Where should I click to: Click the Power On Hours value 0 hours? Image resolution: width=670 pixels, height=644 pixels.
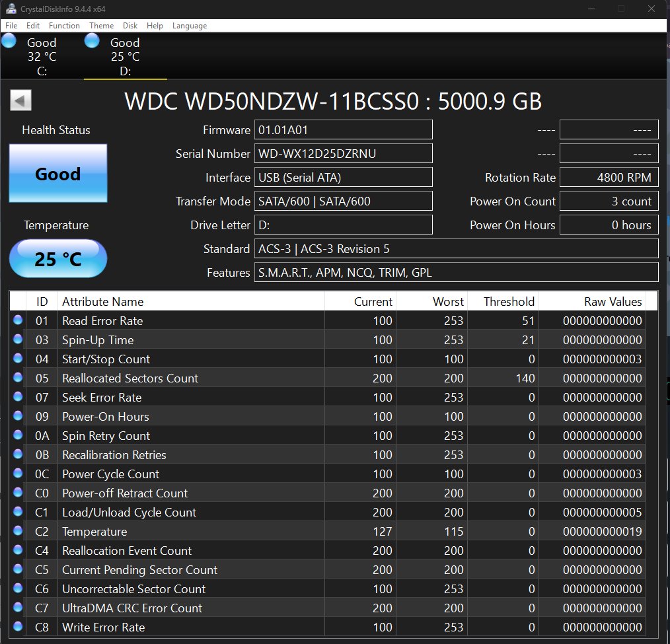click(x=609, y=225)
